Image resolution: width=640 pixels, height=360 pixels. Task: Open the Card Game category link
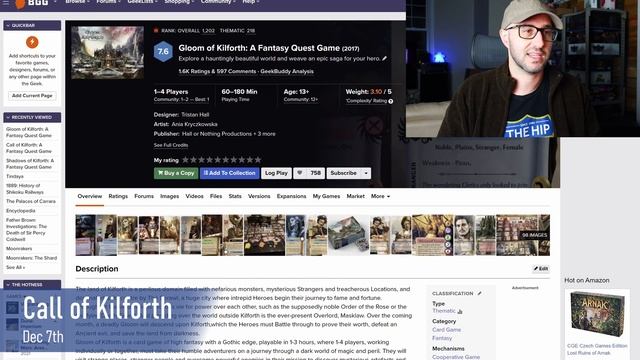447,329
